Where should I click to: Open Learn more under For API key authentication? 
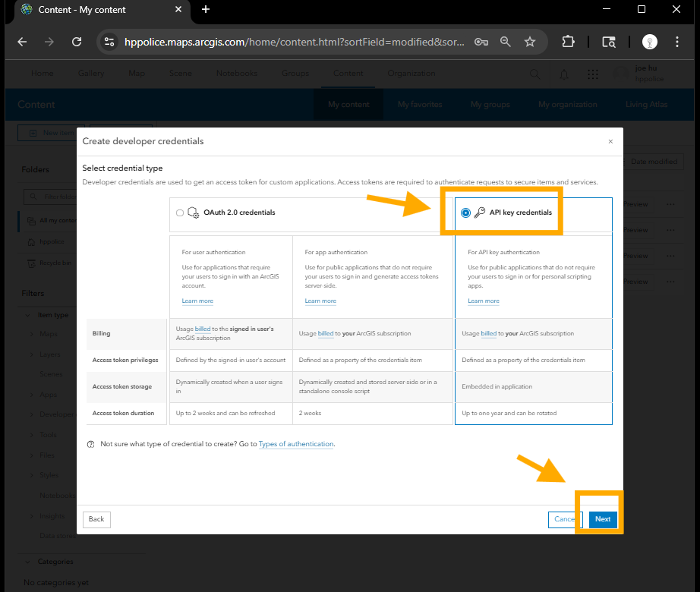pyautogui.click(x=484, y=301)
